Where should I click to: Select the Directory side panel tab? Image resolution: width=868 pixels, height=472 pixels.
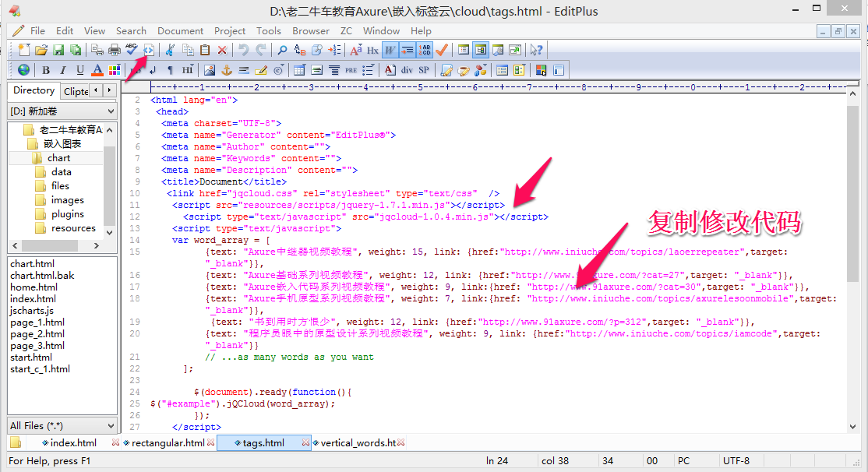click(x=34, y=90)
